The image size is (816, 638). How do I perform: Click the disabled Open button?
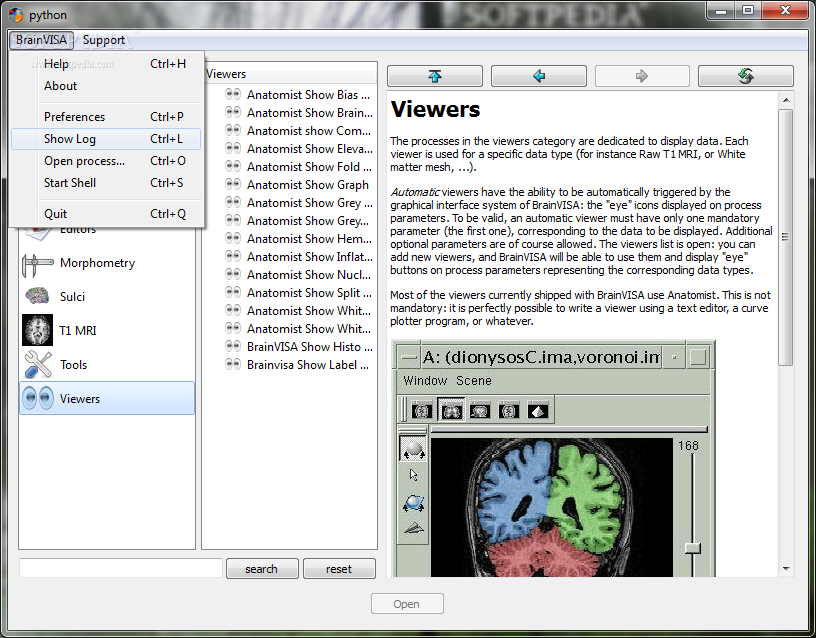pyautogui.click(x=407, y=604)
